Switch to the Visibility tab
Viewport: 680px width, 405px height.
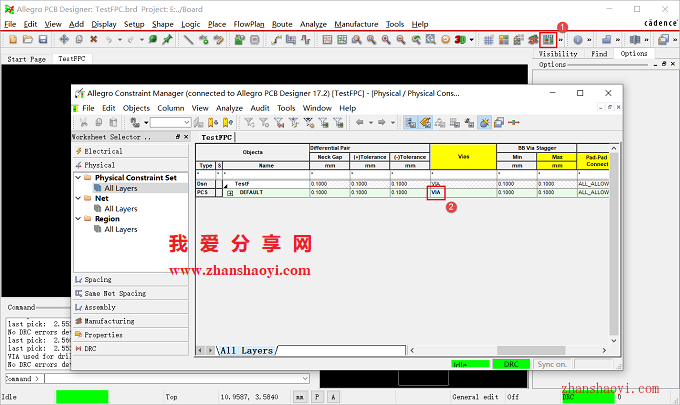tap(558, 54)
